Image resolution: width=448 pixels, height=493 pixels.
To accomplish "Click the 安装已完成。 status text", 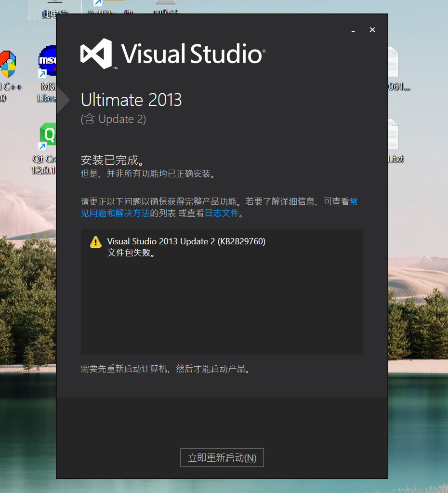I will [112, 160].
